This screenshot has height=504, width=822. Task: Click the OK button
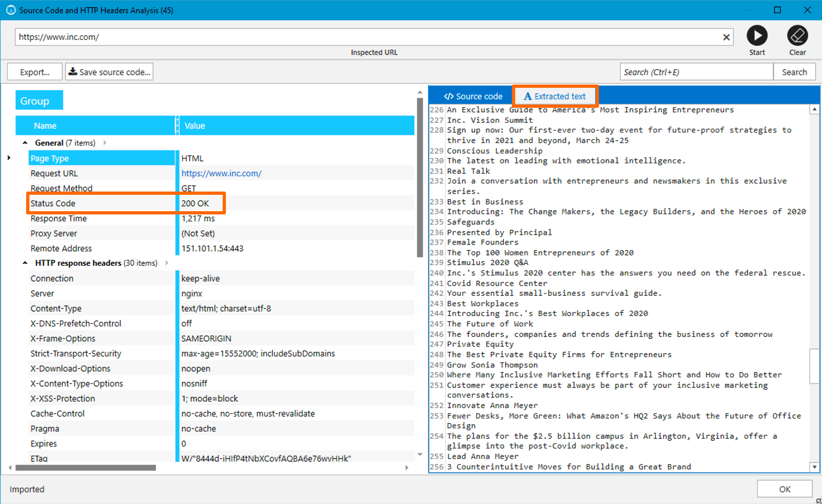coord(784,489)
